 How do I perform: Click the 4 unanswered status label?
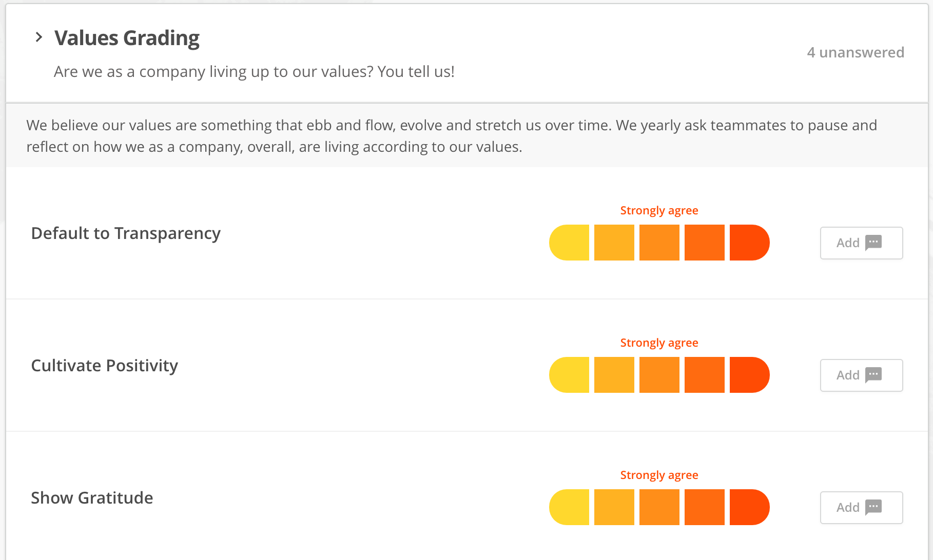856,52
